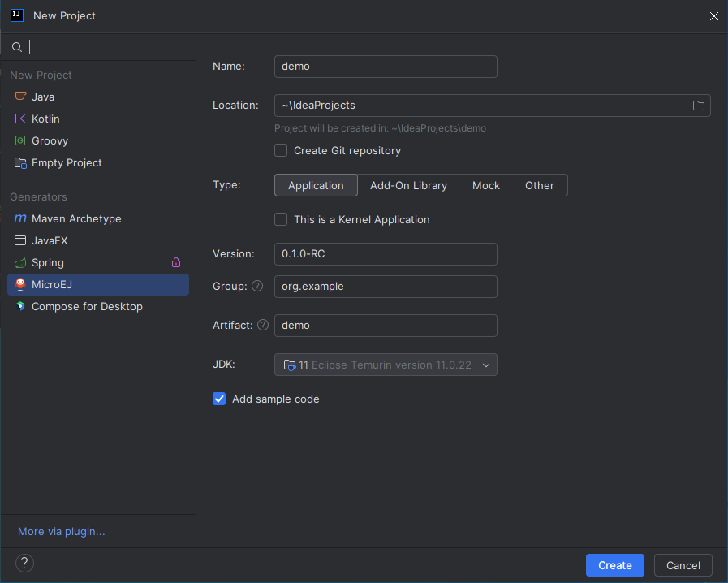Click the Group field help icon
Screen dimensions: 728x583
257,287
